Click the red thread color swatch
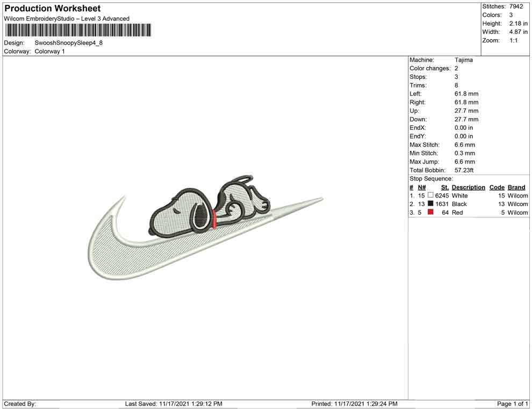Image resolution: width=532 pixels, height=409 pixels. pyautogui.click(x=430, y=212)
